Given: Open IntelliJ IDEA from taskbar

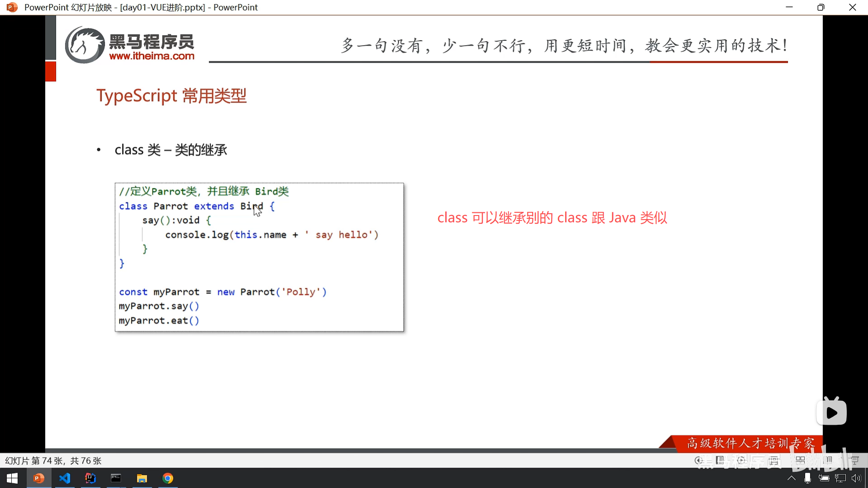Looking at the screenshot, I should pos(90,478).
